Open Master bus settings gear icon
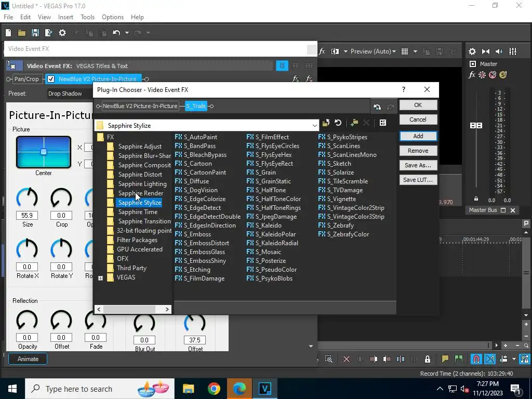This screenshot has height=399, width=532. tap(472, 51)
